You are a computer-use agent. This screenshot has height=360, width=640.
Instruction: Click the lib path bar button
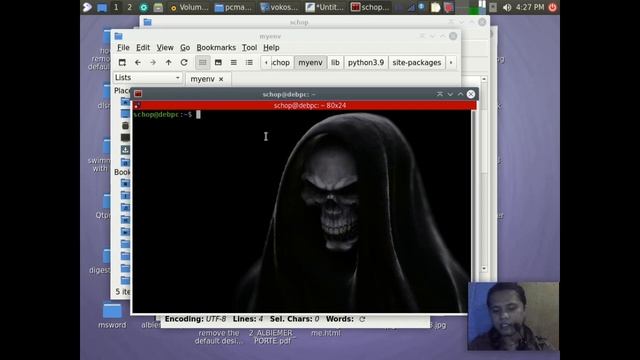[x=335, y=62]
